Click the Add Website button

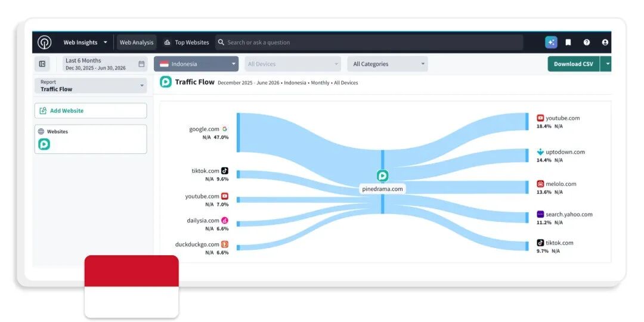91,110
